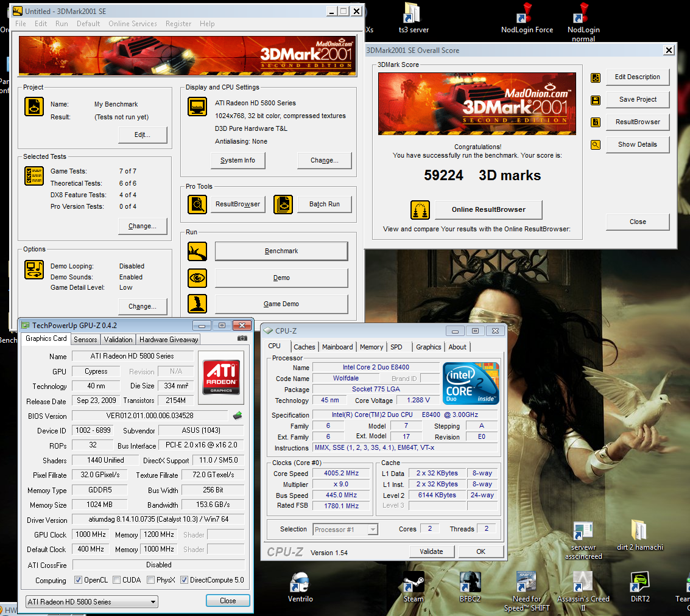Click the Edit... button in Project
Screen dimensions: 690x616
coord(142,135)
